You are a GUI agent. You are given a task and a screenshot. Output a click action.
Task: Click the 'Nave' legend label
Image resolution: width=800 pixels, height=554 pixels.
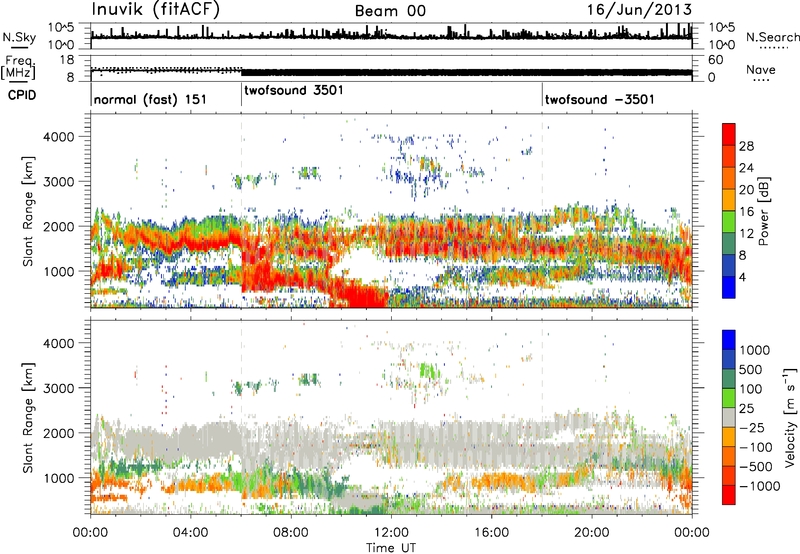[761, 70]
